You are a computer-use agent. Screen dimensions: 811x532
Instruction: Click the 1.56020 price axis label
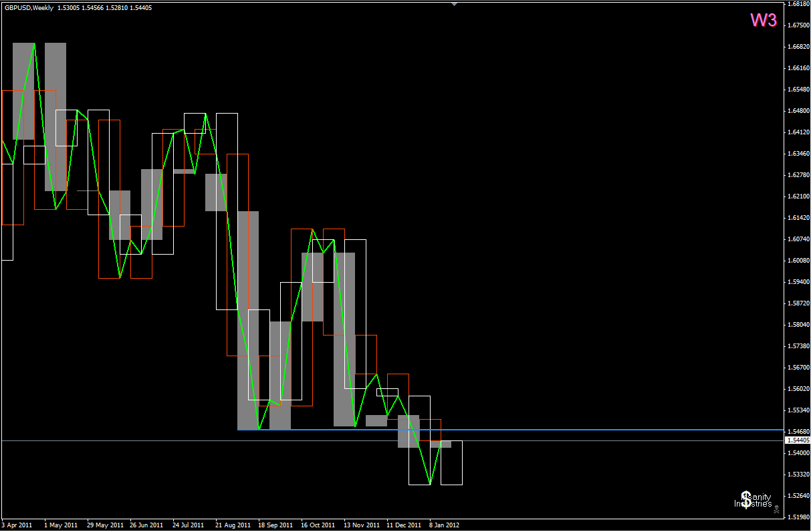pyautogui.click(x=798, y=389)
